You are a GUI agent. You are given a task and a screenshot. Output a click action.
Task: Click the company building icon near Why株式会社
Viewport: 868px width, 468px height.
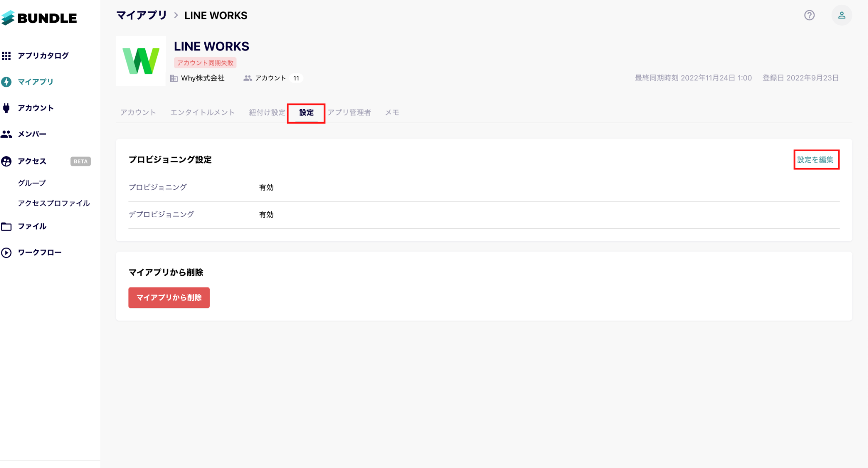click(174, 78)
